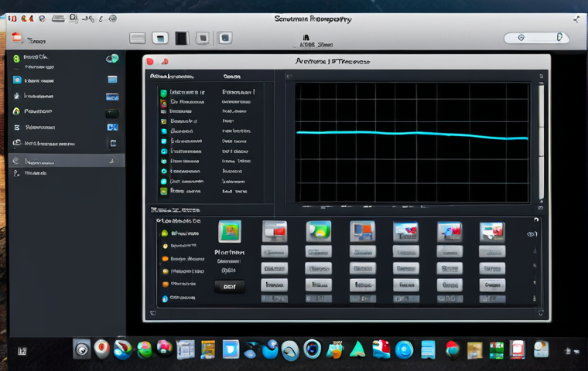Click the gray button directly under the green-yellow thumbnail
The width and height of the screenshot is (588, 371).
pyautogui.click(x=319, y=252)
